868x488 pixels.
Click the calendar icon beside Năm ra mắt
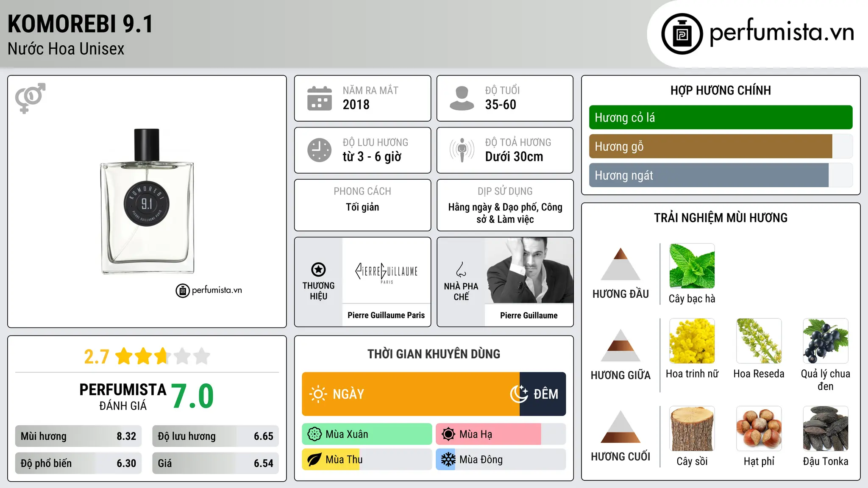[320, 98]
